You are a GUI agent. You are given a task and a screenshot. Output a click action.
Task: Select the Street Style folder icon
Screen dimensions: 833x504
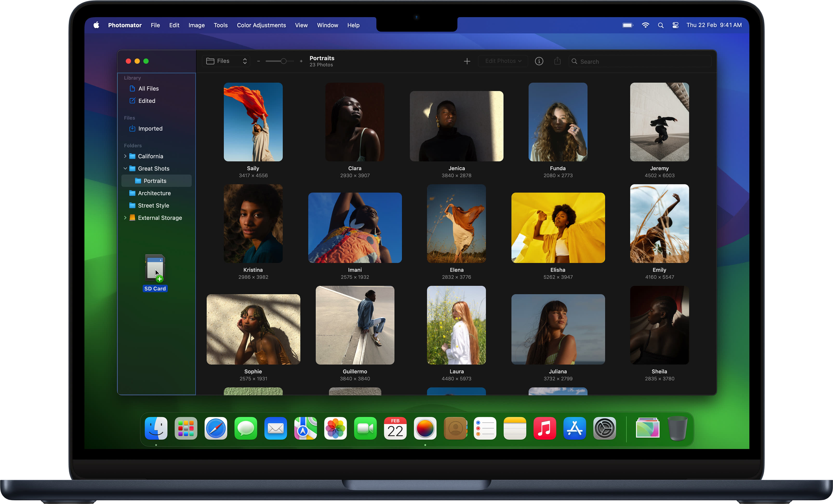[132, 205]
